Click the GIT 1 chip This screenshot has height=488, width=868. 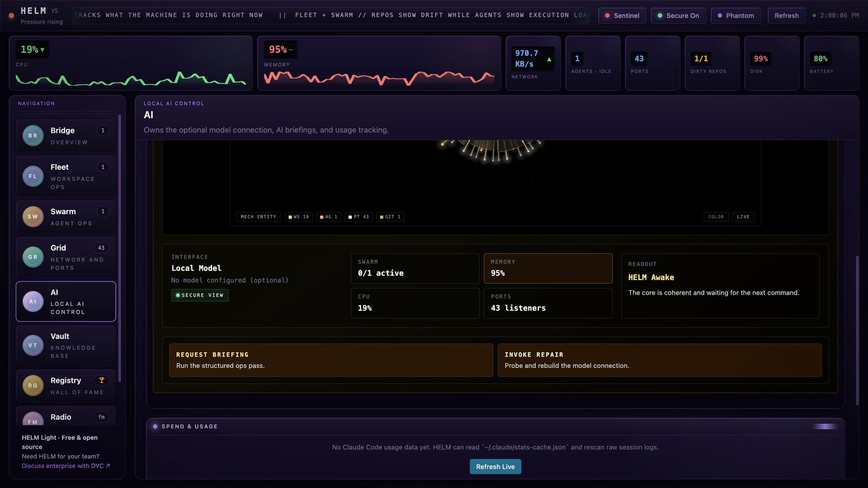click(x=390, y=217)
